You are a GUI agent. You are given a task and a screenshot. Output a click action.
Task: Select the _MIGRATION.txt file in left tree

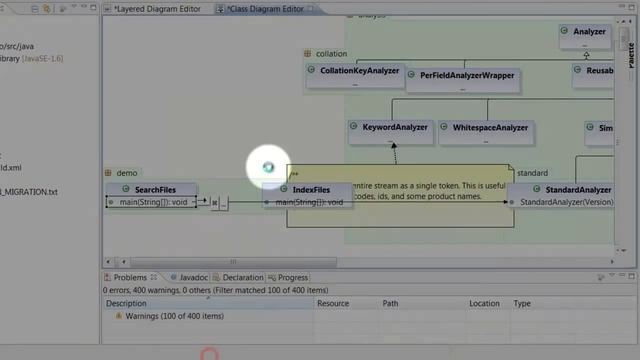[29, 192]
